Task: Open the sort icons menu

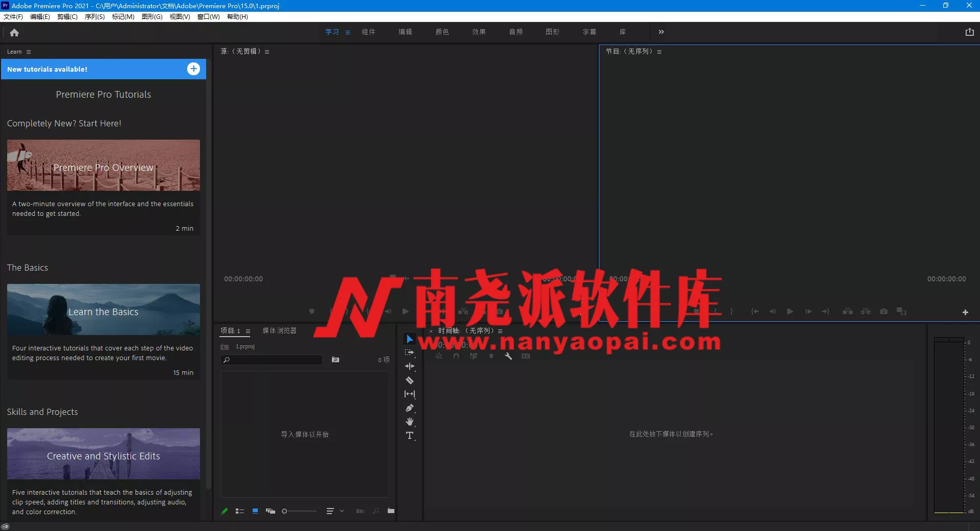Action: [x=330, y=511]
